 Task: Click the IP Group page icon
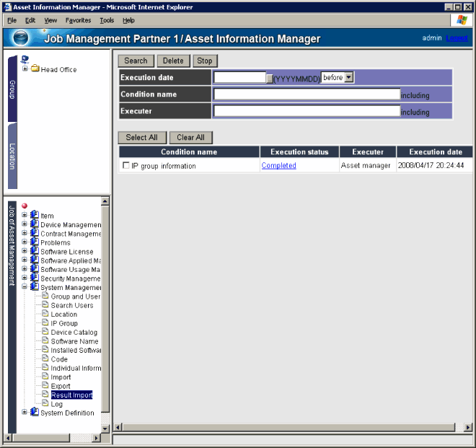45,323
